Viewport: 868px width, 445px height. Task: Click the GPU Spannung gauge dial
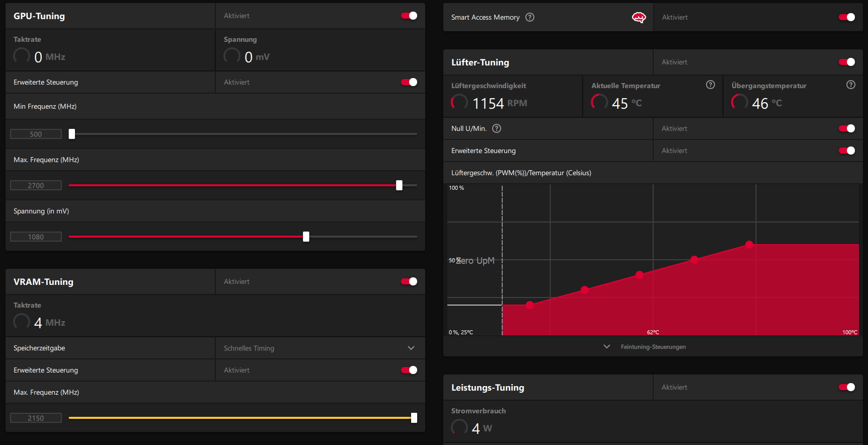point(232,55)
